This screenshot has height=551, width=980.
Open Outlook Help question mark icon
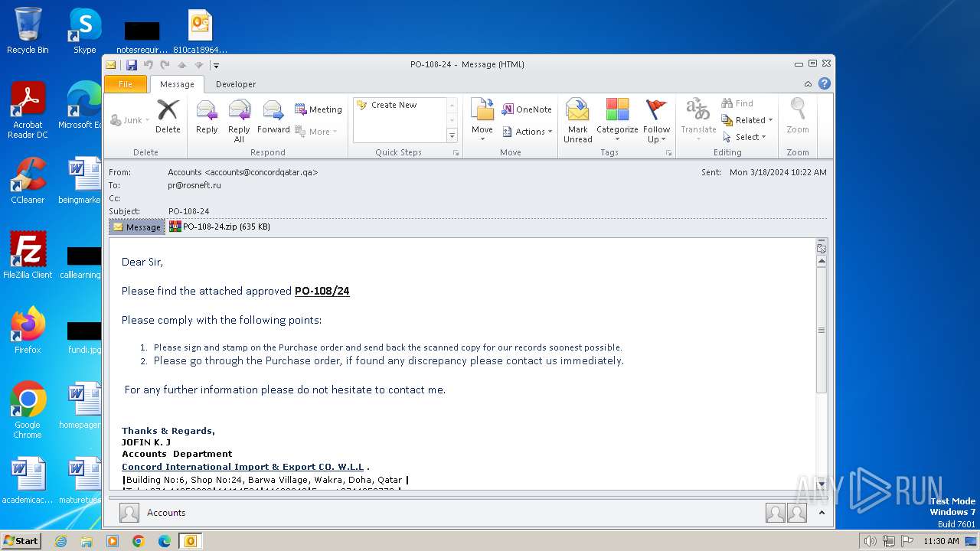pos(825,84)
